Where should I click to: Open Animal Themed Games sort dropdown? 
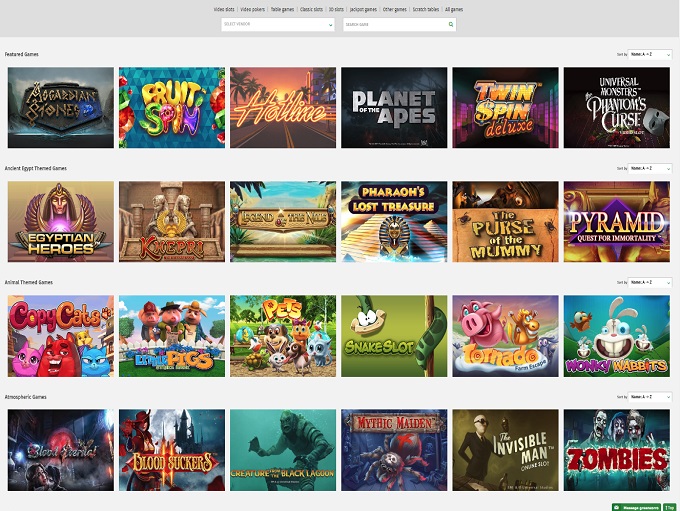pos(649,283)
